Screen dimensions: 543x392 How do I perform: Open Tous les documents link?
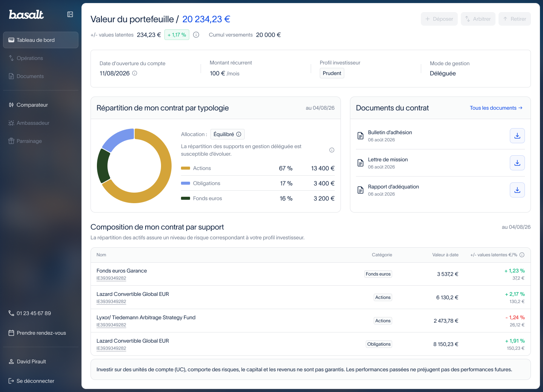496,108
